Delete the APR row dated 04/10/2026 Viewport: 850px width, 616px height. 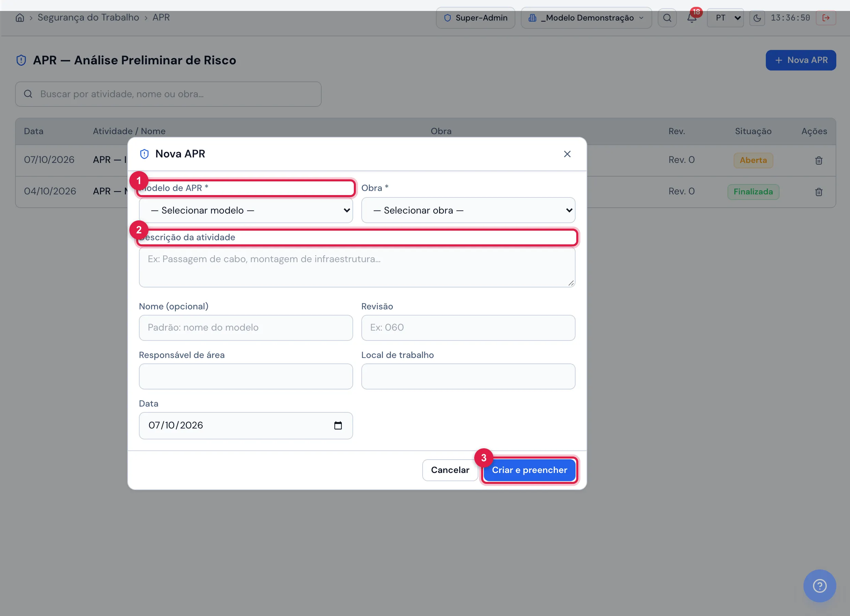click(819, 192)
